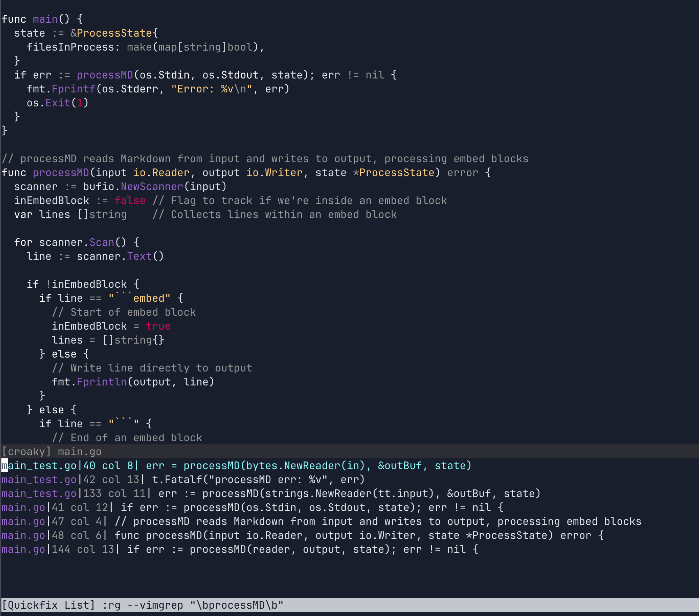Click '// Write line directly to output' comment
Viewport: 699px width, 616px height.
coord(152,368)
